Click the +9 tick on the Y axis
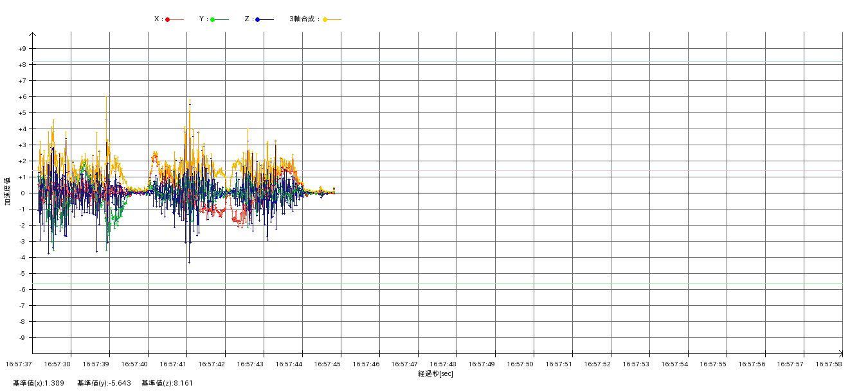The image size is (868, 392). pyautogui.click(x=22, y=49)
